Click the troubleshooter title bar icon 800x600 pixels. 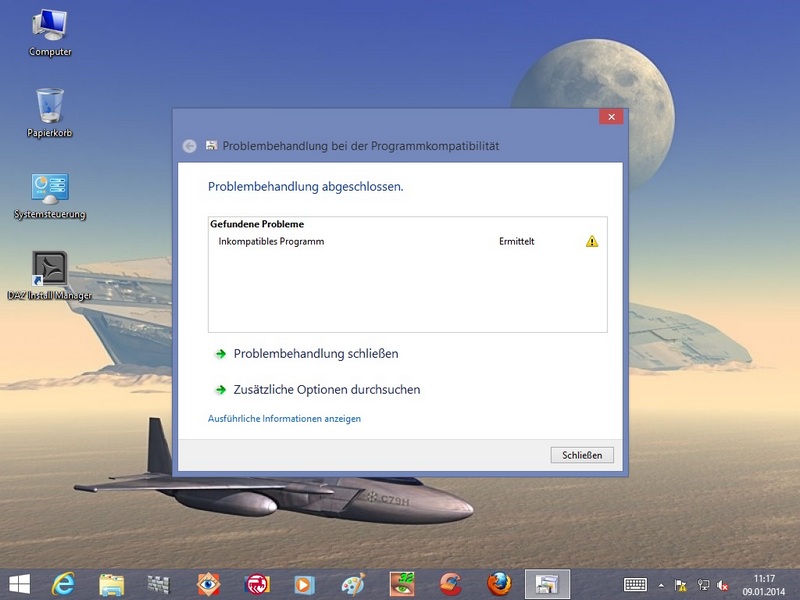click(x=211, y=145)
